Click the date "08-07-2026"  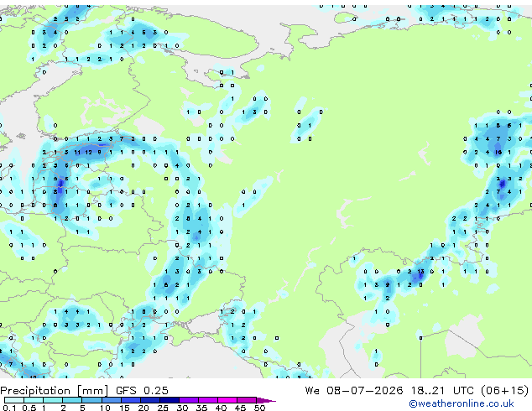pyautogui.click(x=365, y=390)
